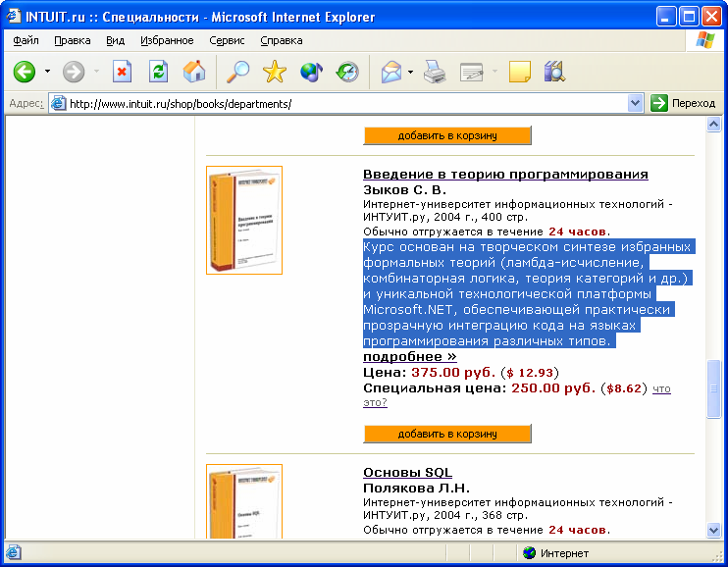Click the подробнее » link
Screen dimensions: 728x567
pos(410,357)
